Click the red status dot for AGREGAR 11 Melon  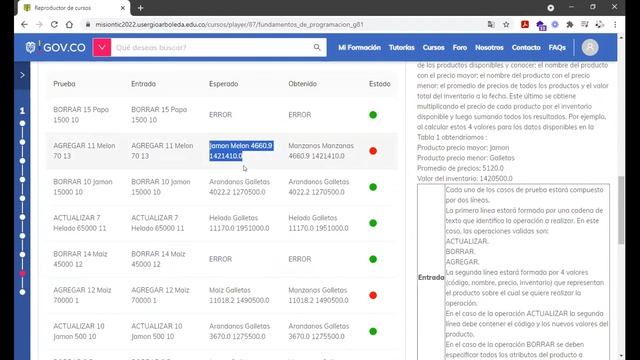[x=373, y=151]
